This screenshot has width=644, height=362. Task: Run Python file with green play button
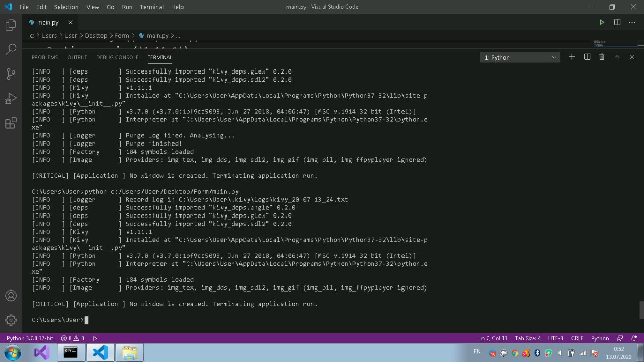pyautogui.click(x=602, y=22)
